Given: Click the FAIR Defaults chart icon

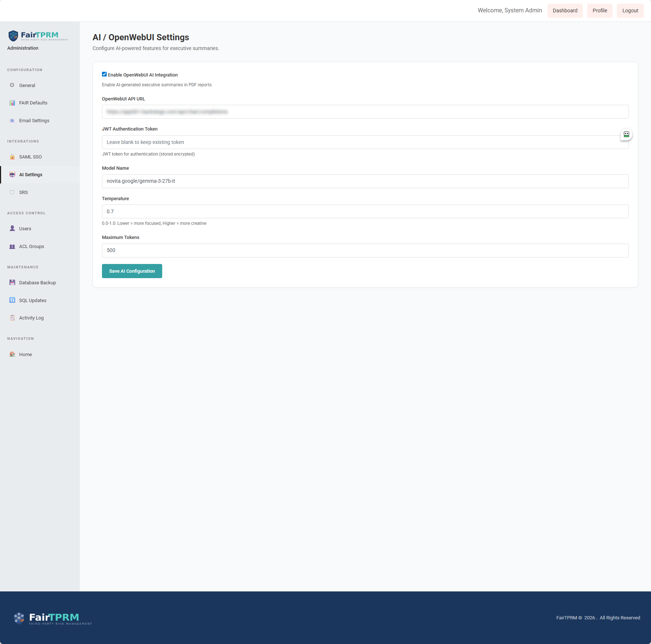Looking at the screenshot, I should [12, 103].
